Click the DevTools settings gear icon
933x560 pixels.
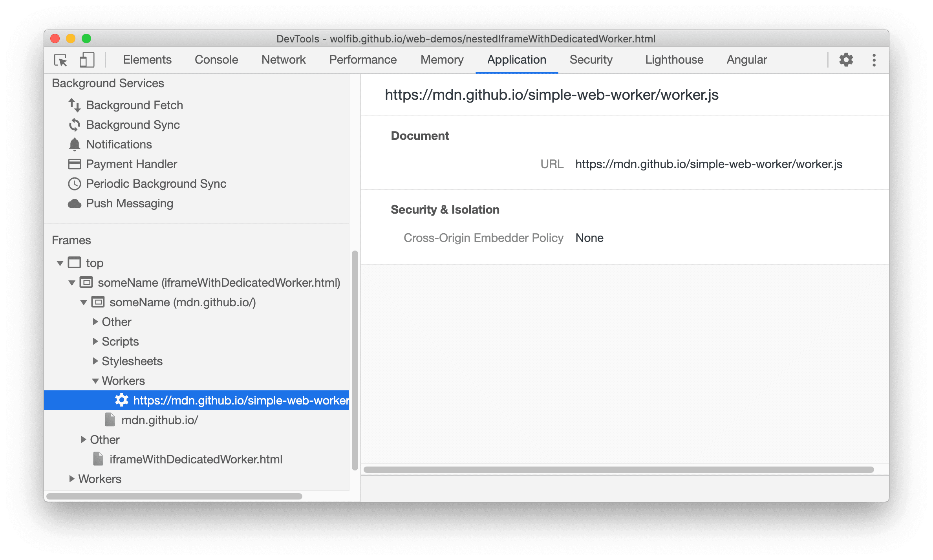click(x=846, y=60)
